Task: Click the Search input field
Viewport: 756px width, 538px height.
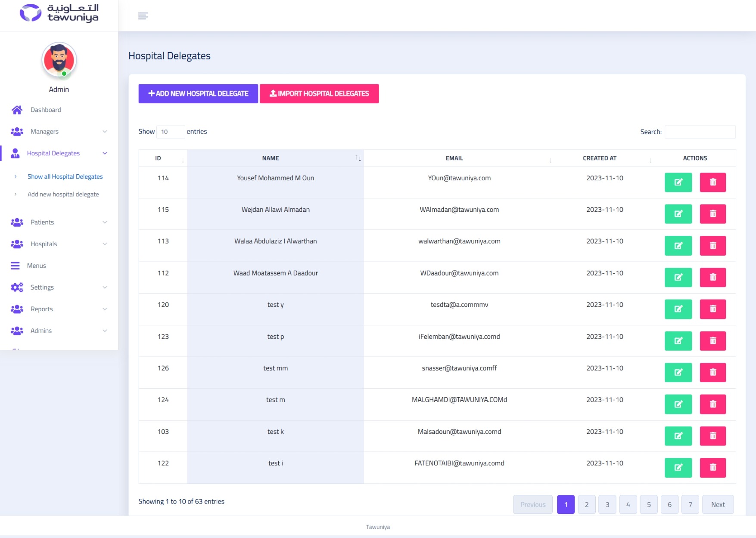Action: point(700,132)
